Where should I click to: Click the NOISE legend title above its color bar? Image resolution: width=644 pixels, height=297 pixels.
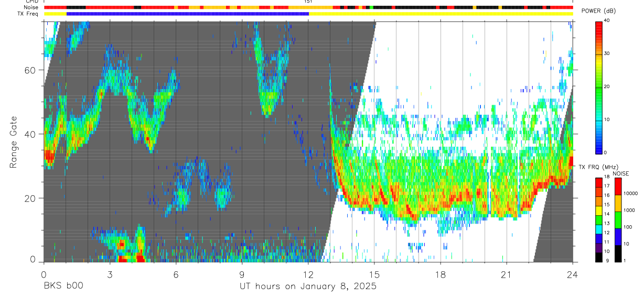pyautogui.click(x=620, y=173)
